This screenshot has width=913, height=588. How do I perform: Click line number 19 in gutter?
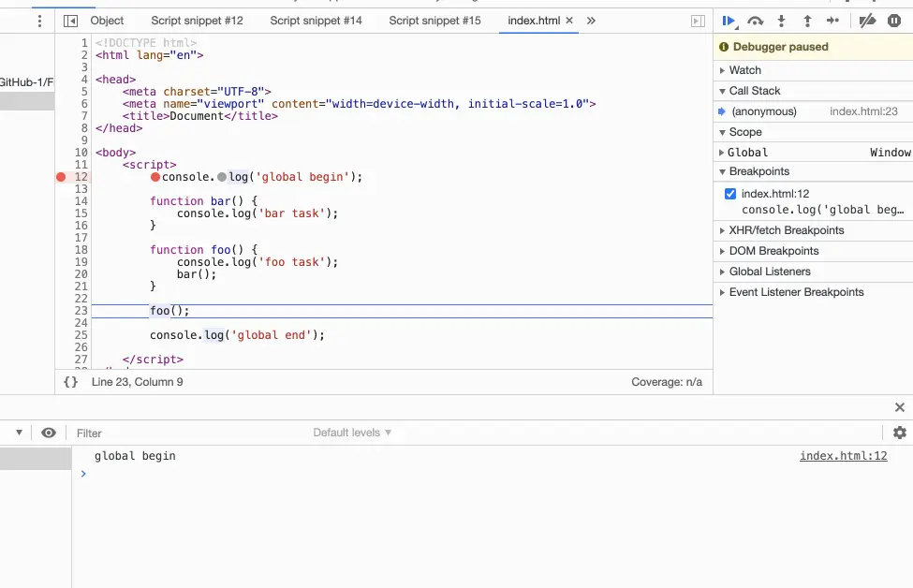pyautogui.click(x=81, y=262)
